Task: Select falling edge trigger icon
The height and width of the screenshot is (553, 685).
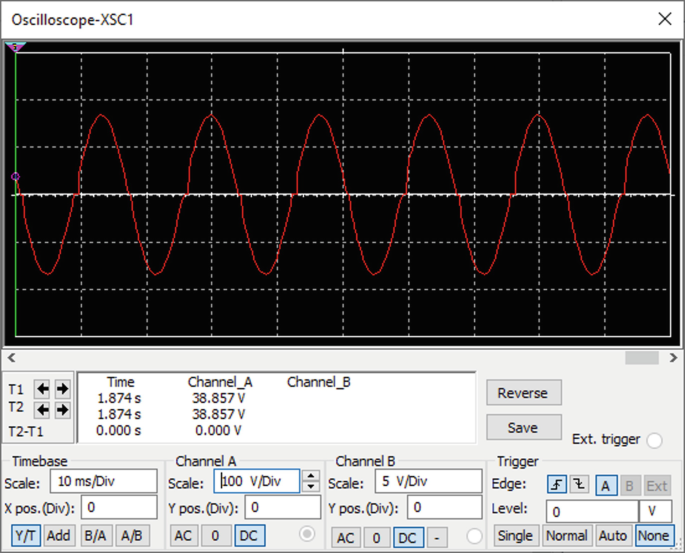Action: click(x=579, y=484)
